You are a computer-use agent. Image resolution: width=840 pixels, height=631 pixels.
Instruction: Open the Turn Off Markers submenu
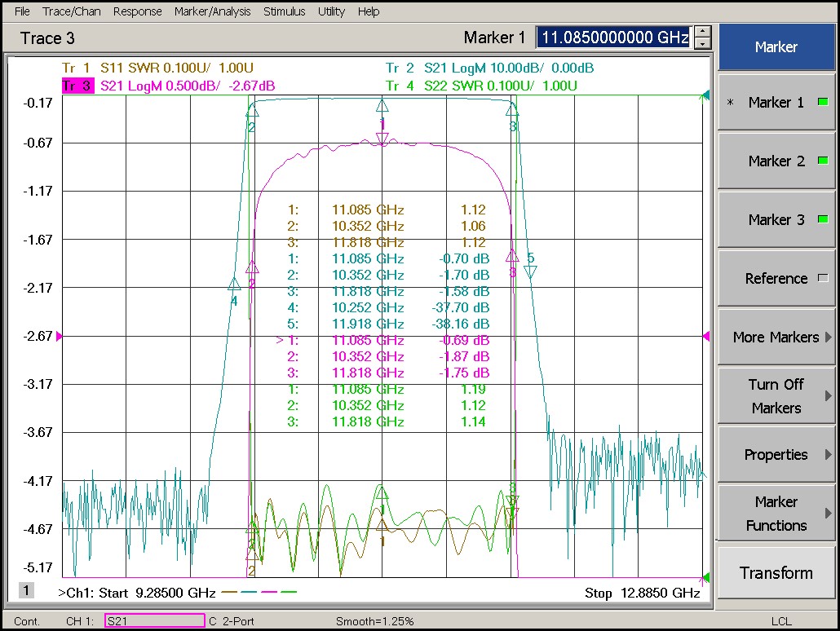[x=776, y=396]
